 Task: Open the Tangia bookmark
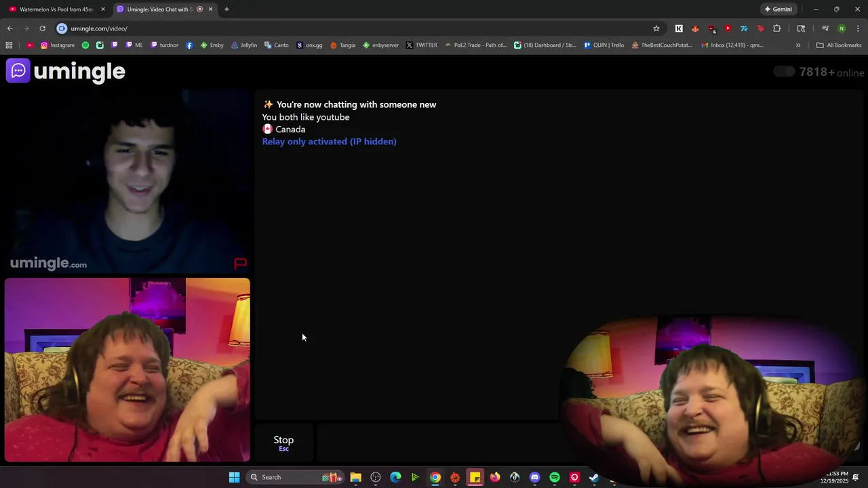coord(342,45)
